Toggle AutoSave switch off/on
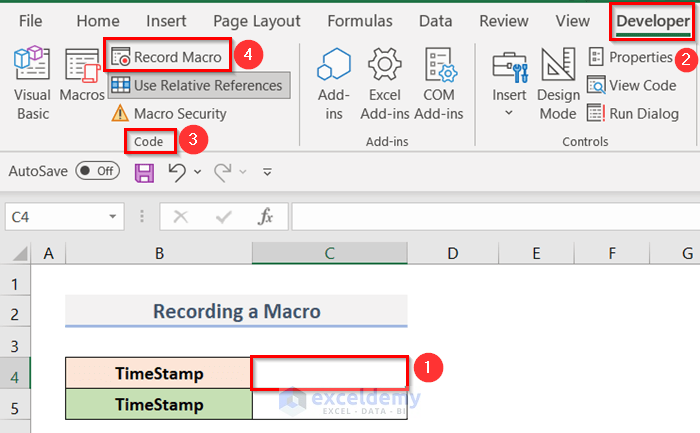 tap(97, 171)
